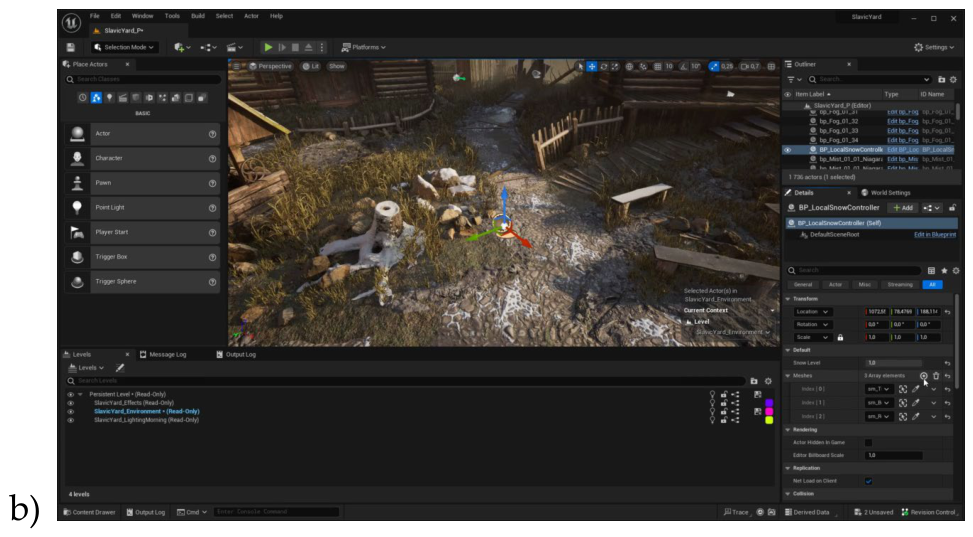This screenshot has width=973, height=537.
Task: Open the Actor menu
Action: click(x=251, y=16)
